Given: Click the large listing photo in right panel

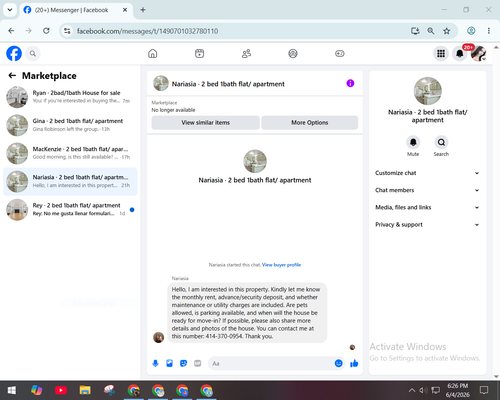Looking at the screenshot, I should [427, 91].
